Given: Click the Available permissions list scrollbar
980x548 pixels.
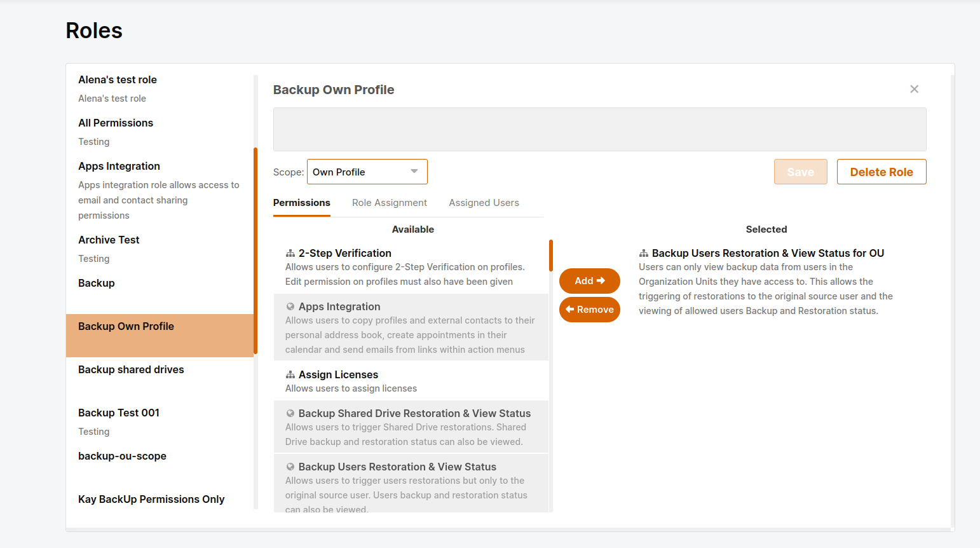Looking at the screenshot, I should pos(550,256).
